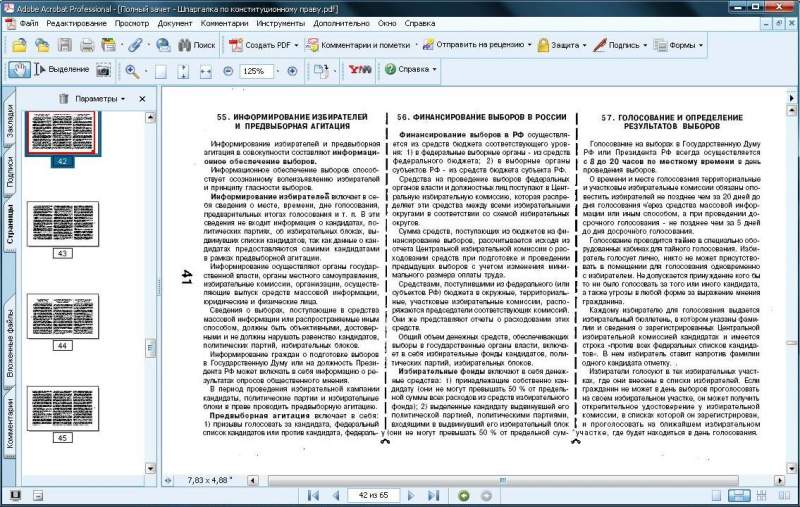
Task: Select the Hand tool
Action: click(x=19, y=70)
